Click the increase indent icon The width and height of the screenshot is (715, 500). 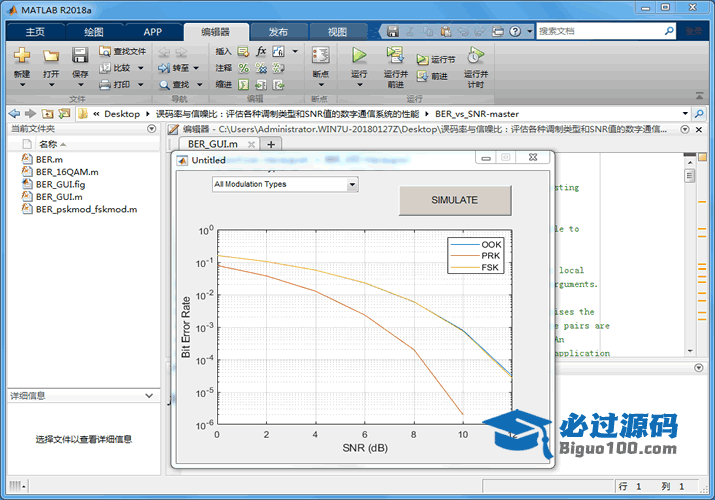pyautogui.click(x=261, y=85)
